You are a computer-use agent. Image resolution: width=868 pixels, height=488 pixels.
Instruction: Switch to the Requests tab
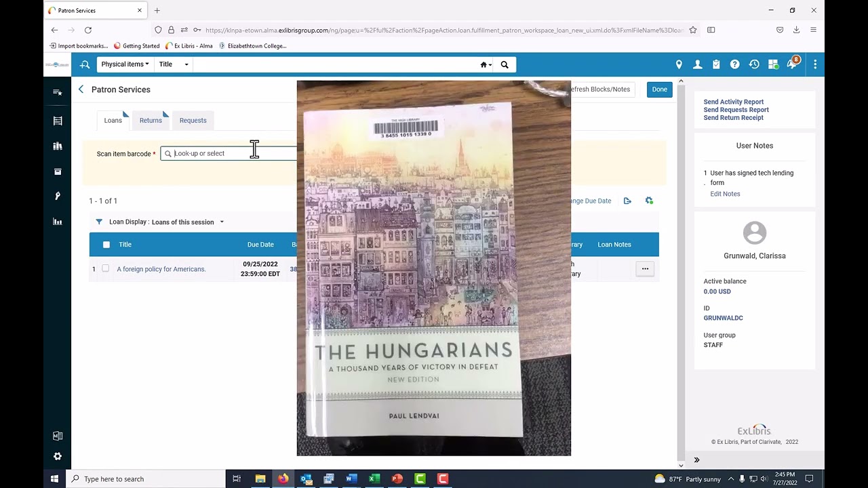pyautogui.click(x=193, y=121)
